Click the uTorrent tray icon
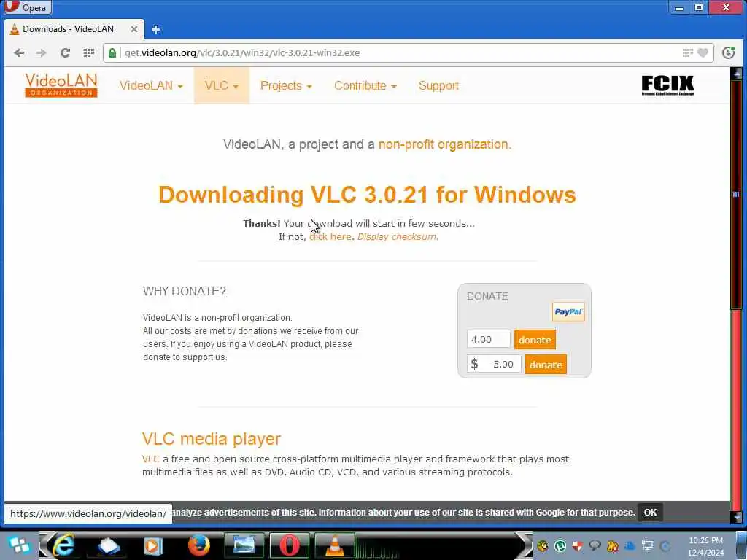The height and width of the screenshot is (560, 747). [560, 546]
